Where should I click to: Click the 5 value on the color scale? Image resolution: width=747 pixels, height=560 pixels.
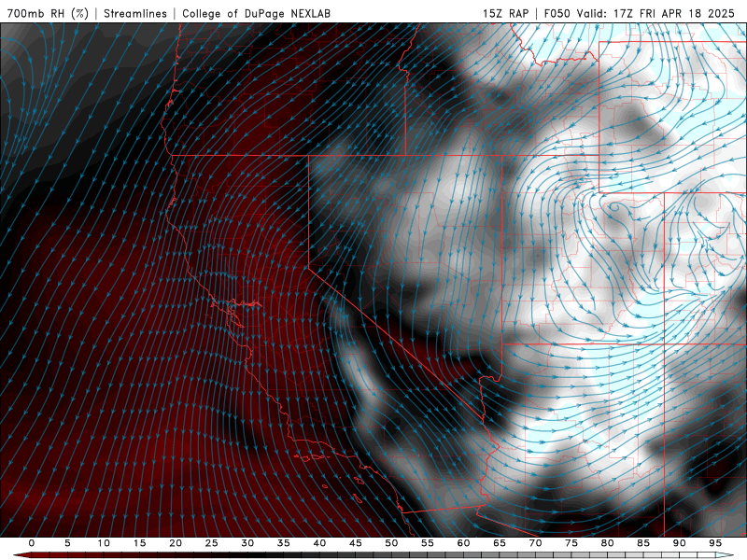click(x=67, y=543)
